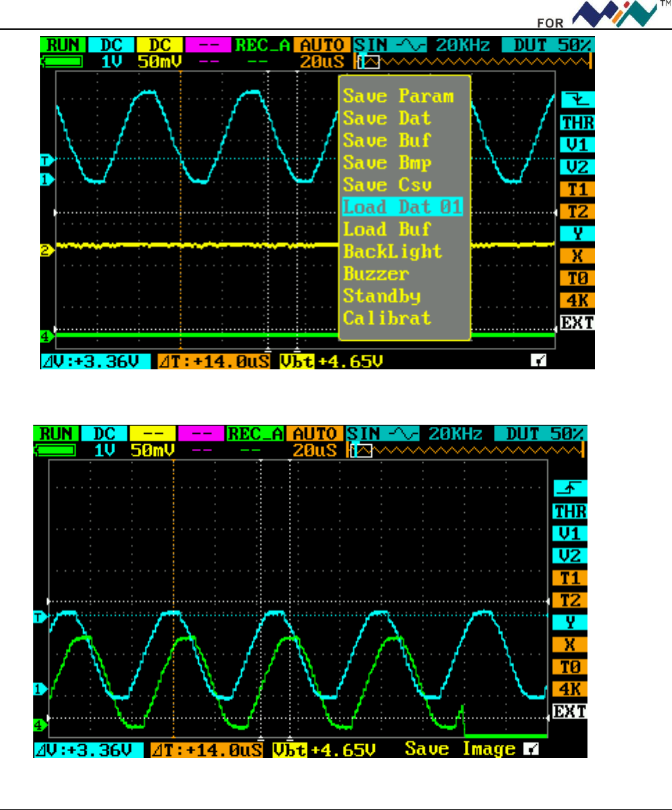This screenshot has width=672, height=810.
Task: Change 20uS timebase in lower scope
Action: pyautogui.click(x=315, y=450)
